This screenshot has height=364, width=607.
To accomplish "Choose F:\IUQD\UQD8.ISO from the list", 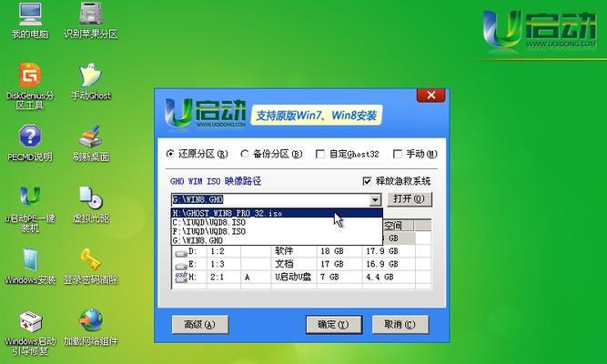I will [x=277, y=231].
